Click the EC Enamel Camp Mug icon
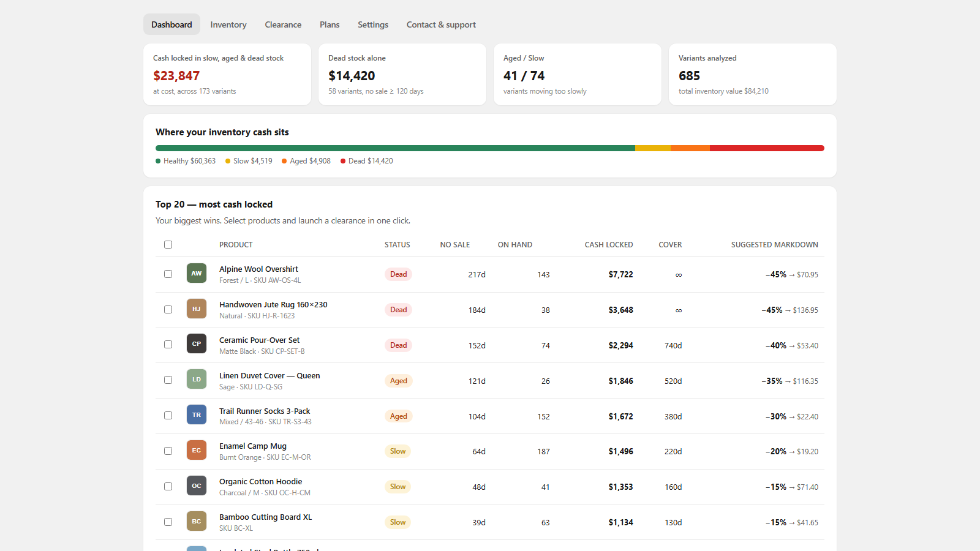Screen dimensions: 980x551 [196, 451]
